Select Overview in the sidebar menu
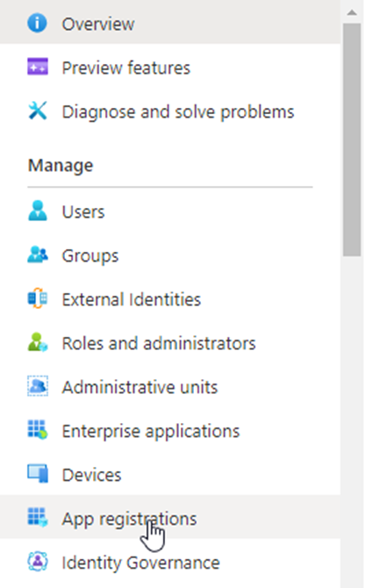Image resolution: width=365 pixels, height=588 pixels. (170, 23)
